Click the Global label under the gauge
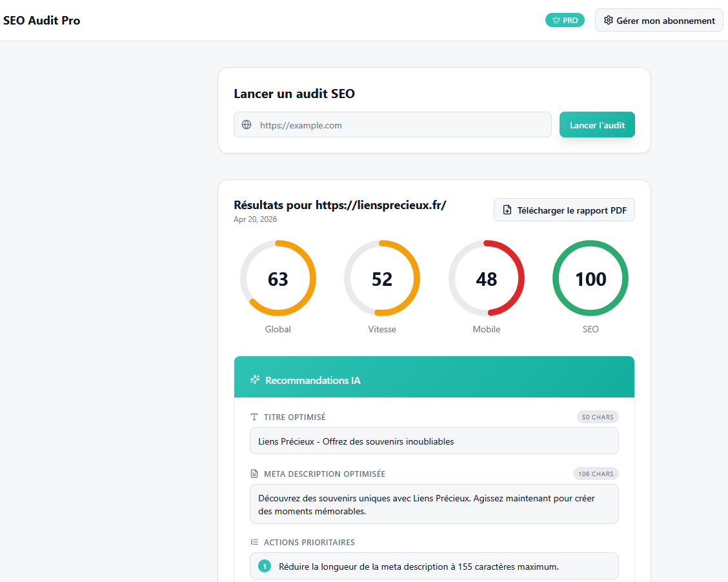Viewport: 728px width, 582px height. 278,329
